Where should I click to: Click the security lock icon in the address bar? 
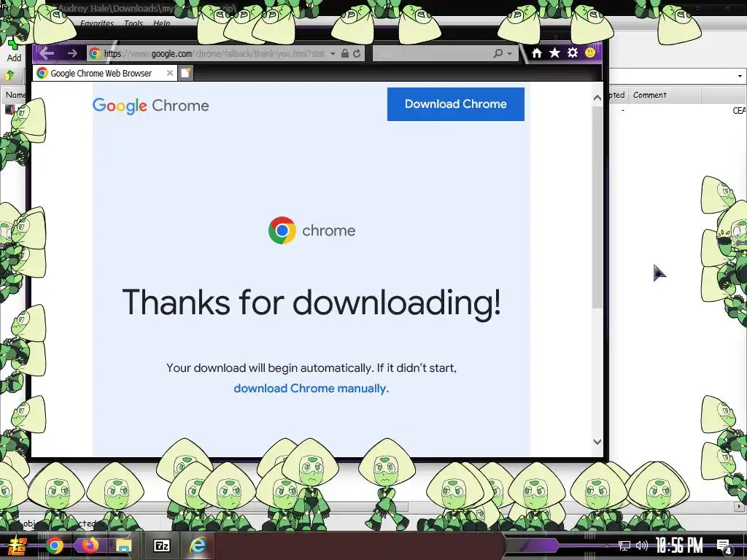pyautogui.click(x=345, y=53)
